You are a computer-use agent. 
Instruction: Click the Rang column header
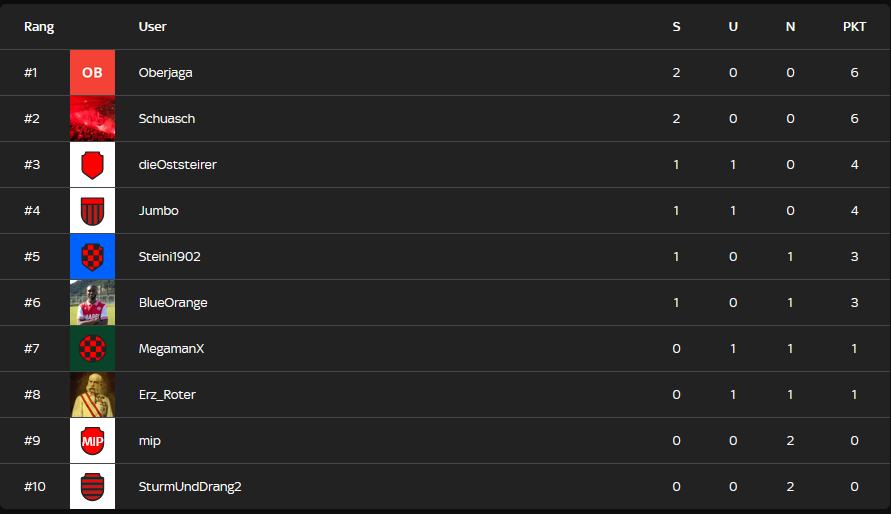click(x=39, y=27)
